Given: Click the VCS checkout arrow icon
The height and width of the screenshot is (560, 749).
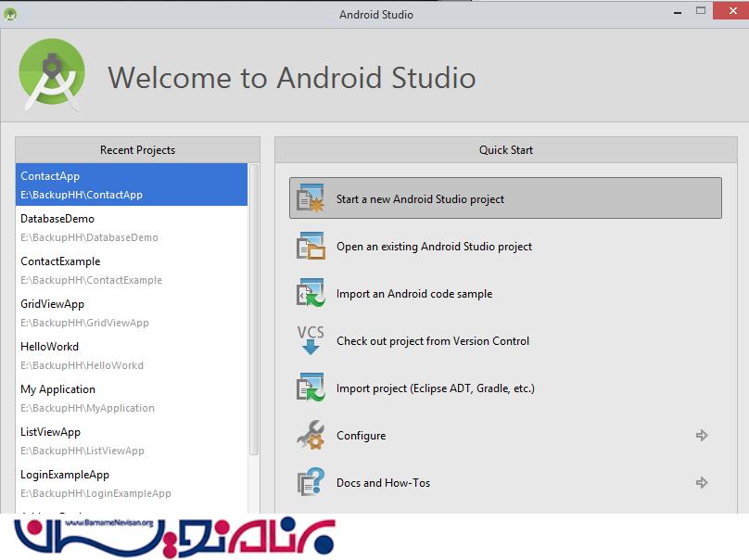Looking at the screenshot, I should click(x=310, y=340).
